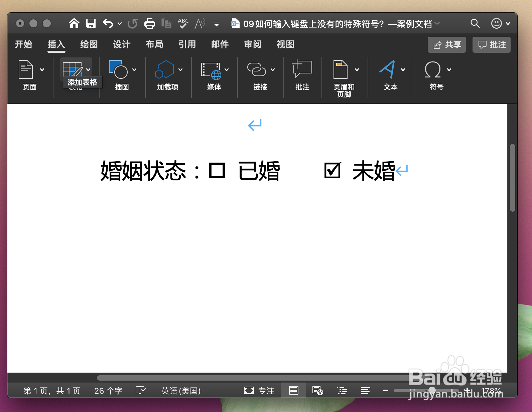Click the 页眉和页脚 header footer icon

(341, 69)
